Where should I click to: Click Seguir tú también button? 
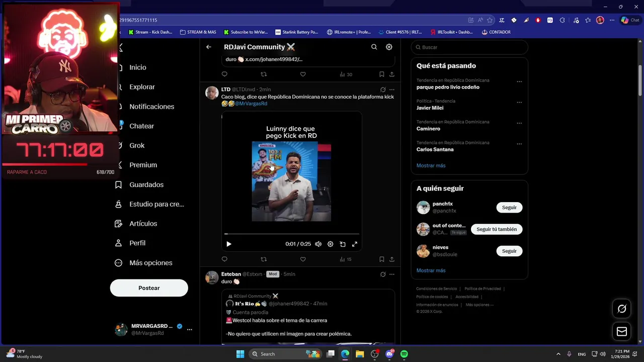click(x=497, y=229)
